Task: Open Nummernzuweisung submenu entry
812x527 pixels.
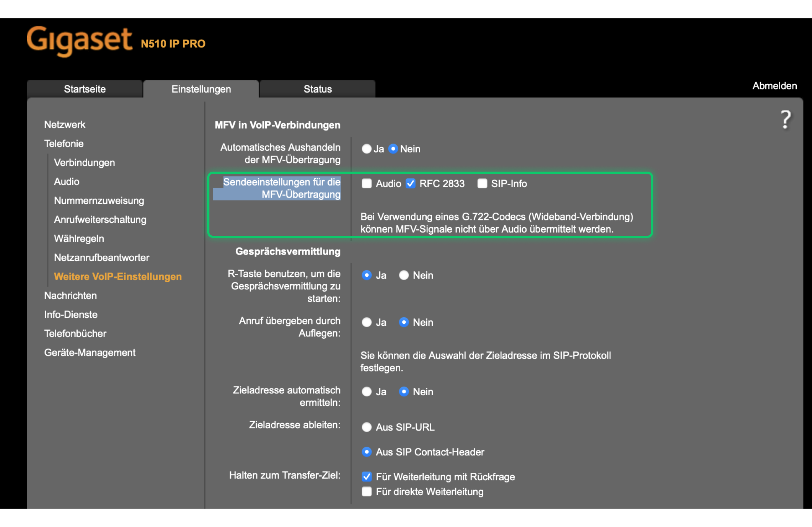Action: pos(99,200)
